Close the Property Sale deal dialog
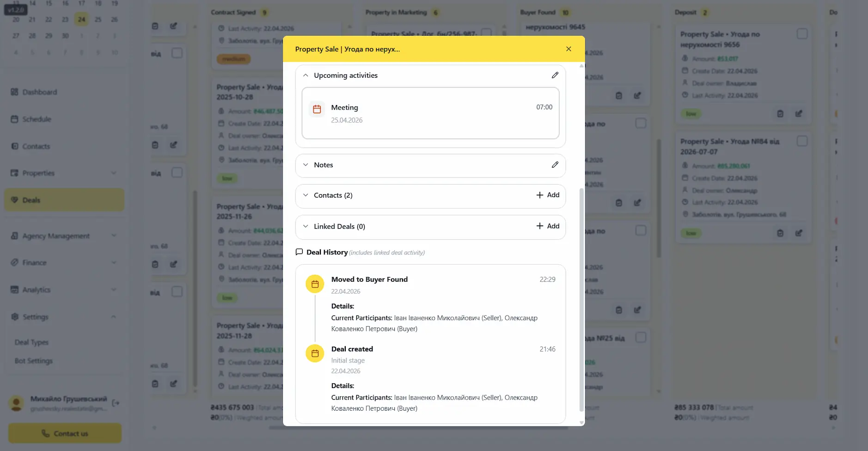The width and height of the screenshot is (868, 451). pyautogui.click(x=568, y=49)
